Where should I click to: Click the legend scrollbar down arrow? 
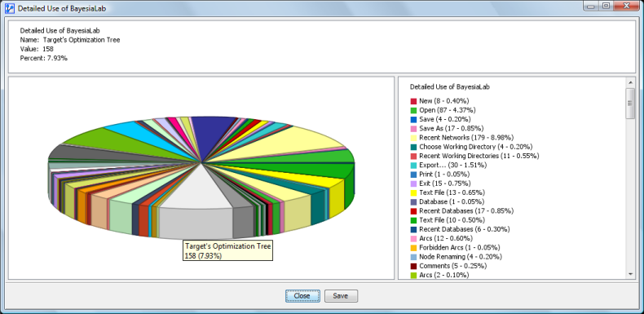point(630,274)
